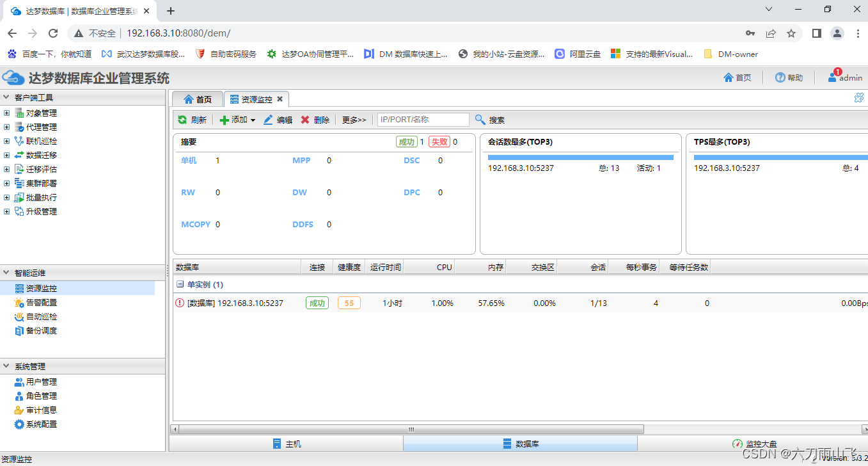The image size is (868, 466).
Task: Click the 升级管理 icon
Action: [x=19, y=211]
